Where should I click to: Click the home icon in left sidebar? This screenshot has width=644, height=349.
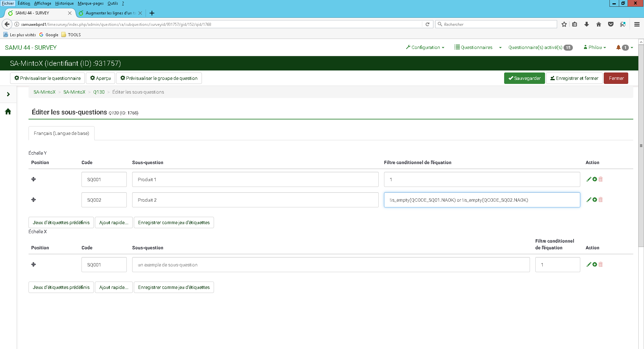[x=8, y=111]
